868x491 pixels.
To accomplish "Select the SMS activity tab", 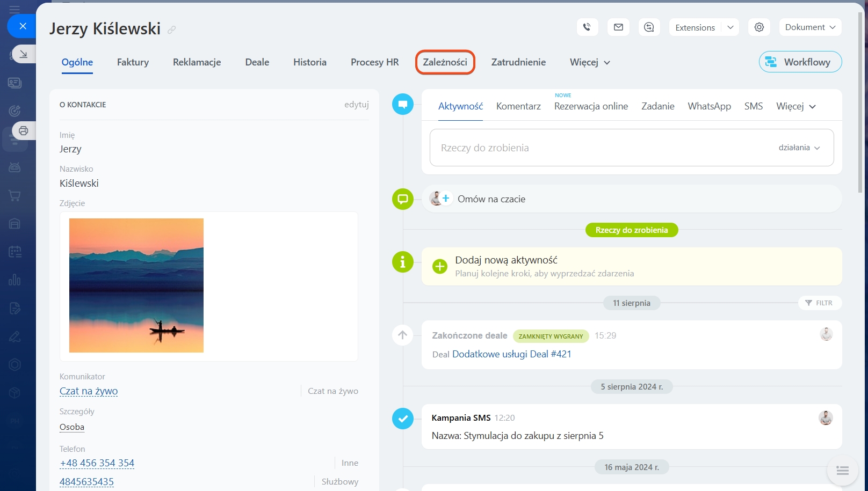I will (754, 106).
